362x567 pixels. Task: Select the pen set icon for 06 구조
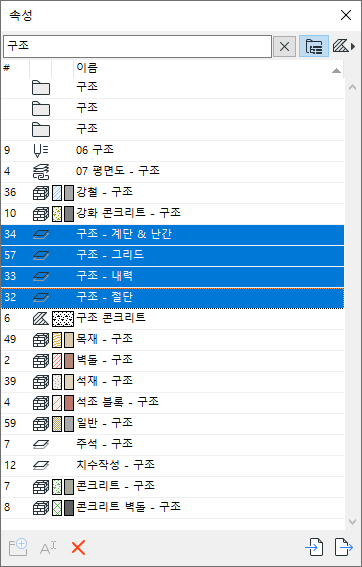[x=40, y=151]
